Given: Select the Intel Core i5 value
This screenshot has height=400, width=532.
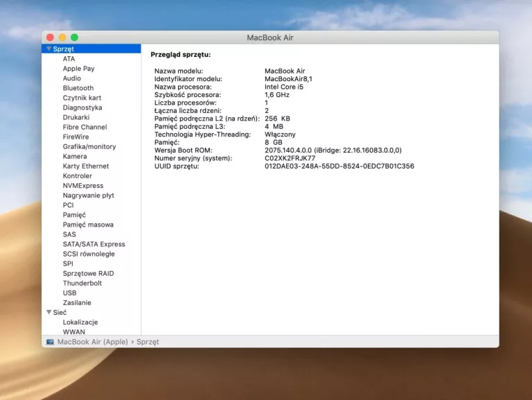Looking at the screenshot, I should pos(284,87).
